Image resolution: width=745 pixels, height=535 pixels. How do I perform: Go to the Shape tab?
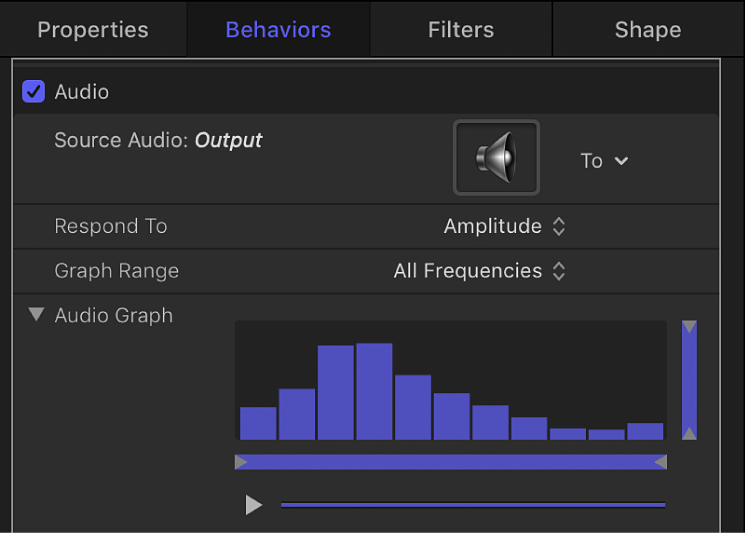[647, 30]
